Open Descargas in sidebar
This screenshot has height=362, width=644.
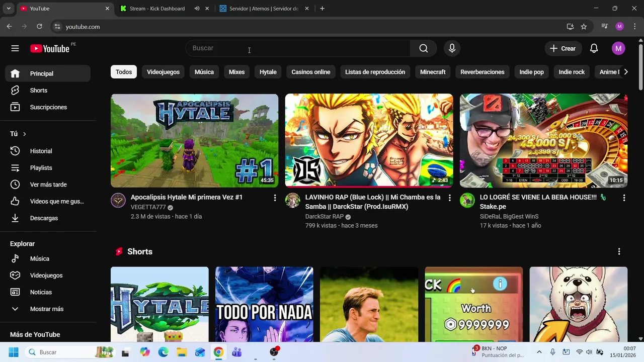pos(48,218)
